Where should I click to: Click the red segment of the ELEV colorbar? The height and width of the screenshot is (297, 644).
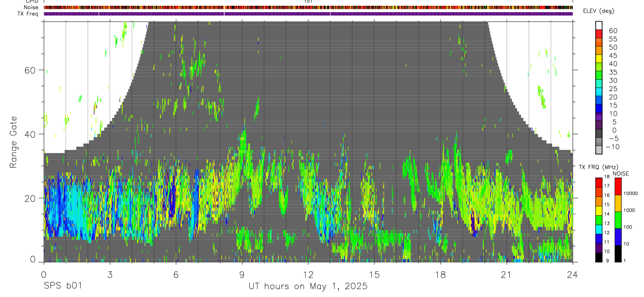click(599, 34)
